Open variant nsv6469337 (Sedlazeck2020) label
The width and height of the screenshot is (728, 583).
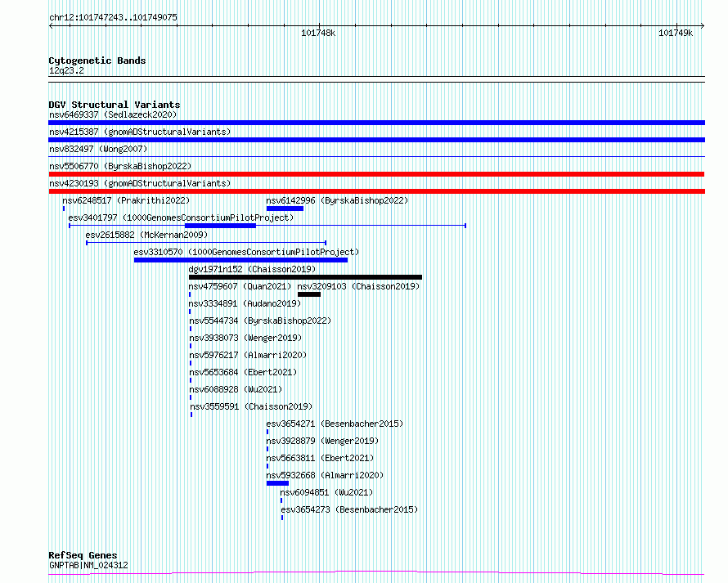[x=113, y=114]
